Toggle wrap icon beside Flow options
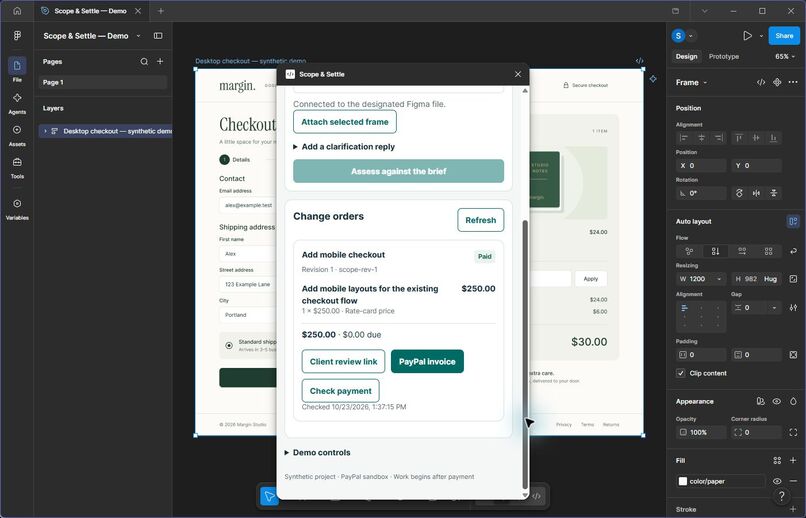The width and height of the screenshot is (806, 518). pyautogui.click(x=793, y=251)
